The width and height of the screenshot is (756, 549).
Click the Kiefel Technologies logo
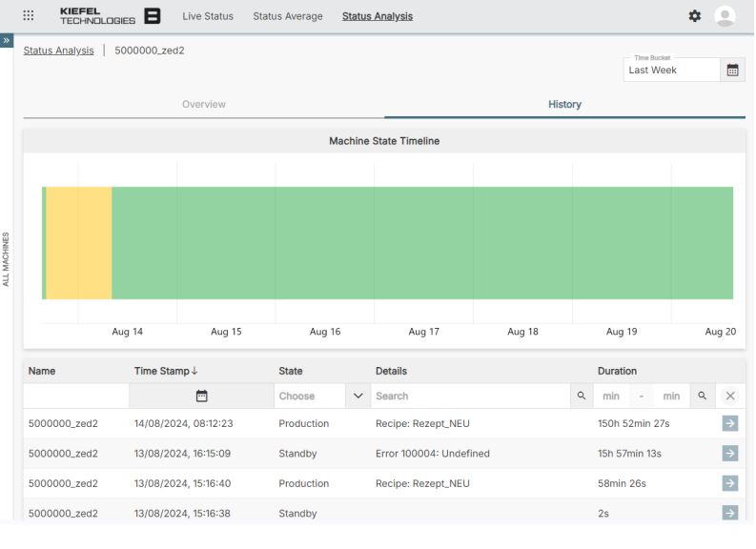(110, 16)
